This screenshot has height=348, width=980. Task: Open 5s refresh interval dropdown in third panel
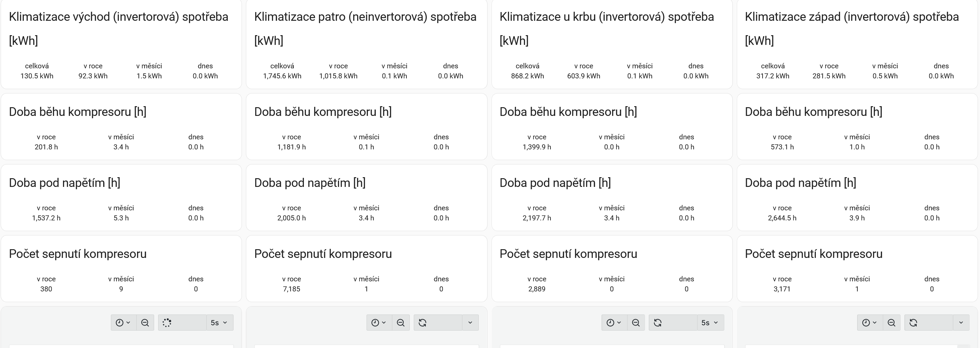[x=710, y=323]
